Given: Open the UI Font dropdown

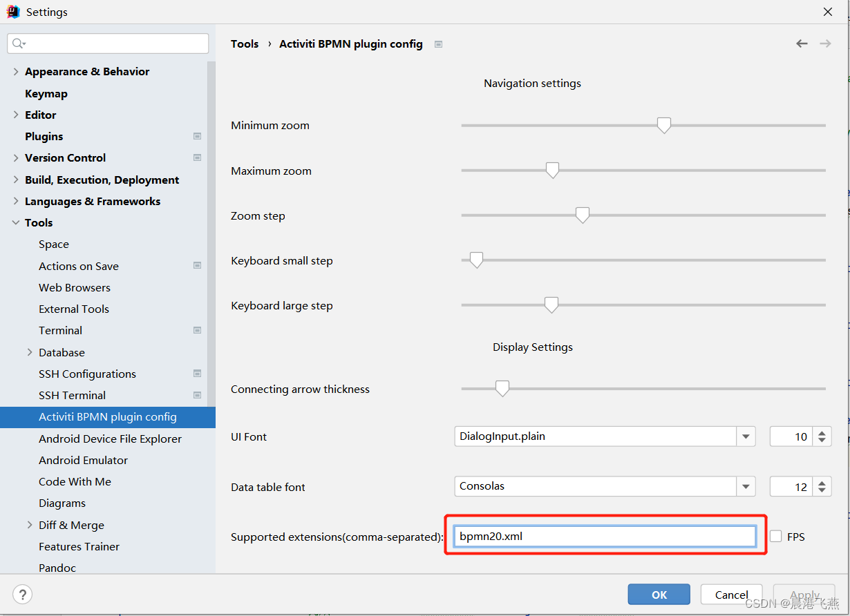Looking at the screenshot, I should pos(746,436).
